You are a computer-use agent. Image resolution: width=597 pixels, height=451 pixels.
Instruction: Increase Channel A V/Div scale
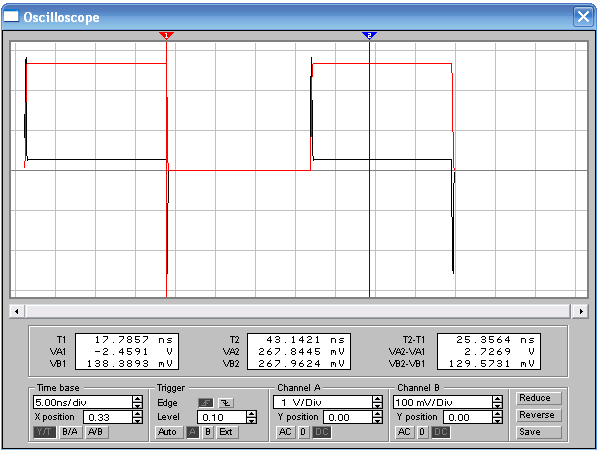(377, 399)
